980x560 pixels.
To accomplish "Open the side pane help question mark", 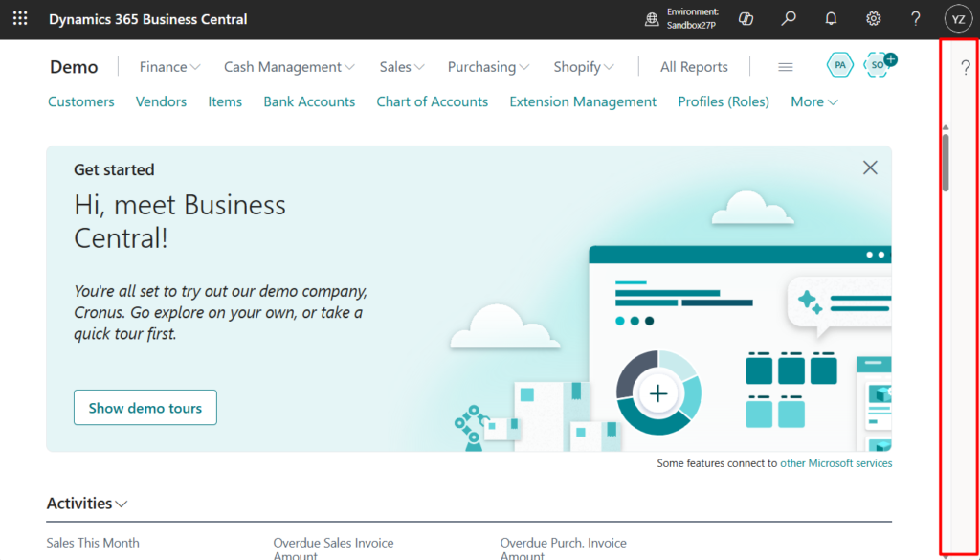I will [966, 67].
